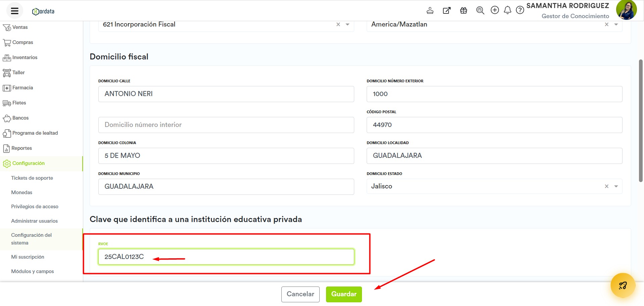This screenshot has width=644, height=306.
Task: Go to Mi suscripción
Action: tap(28, 257)
